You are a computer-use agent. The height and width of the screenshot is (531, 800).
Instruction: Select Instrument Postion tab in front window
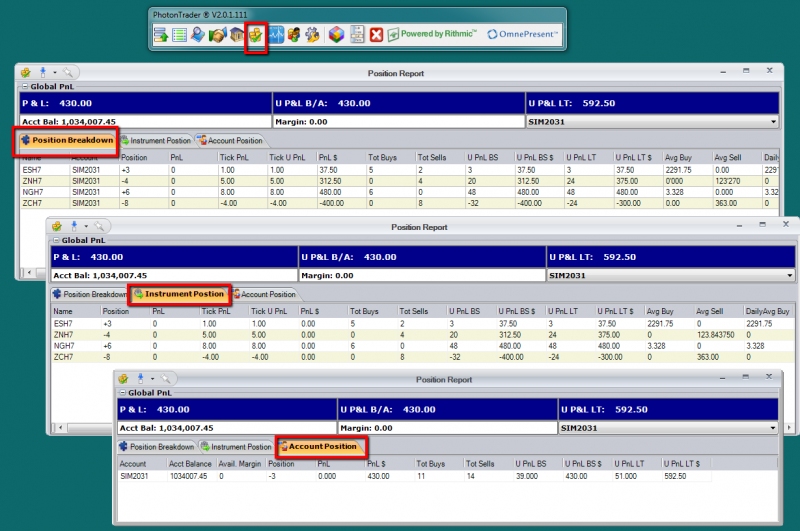coord(236,447)
